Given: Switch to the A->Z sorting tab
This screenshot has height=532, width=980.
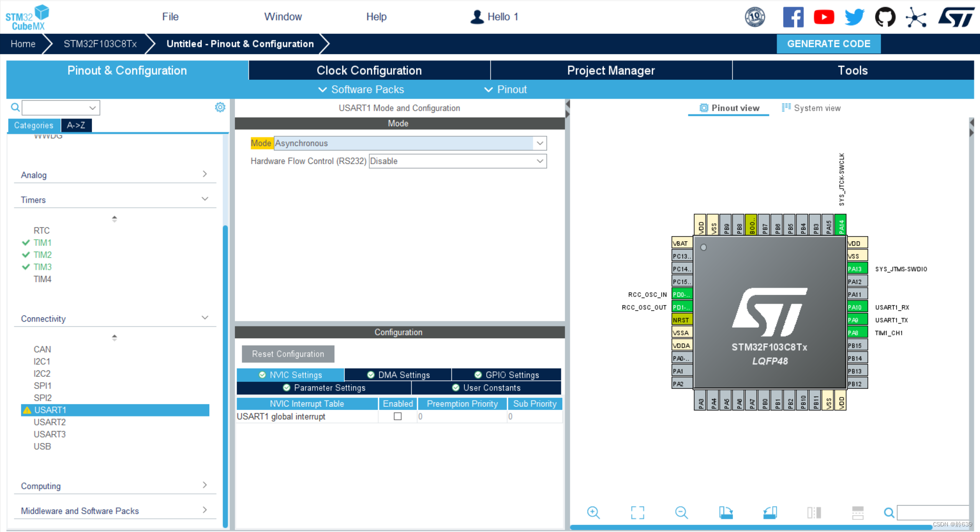Looking at the screenshot, I should [76, 125].
